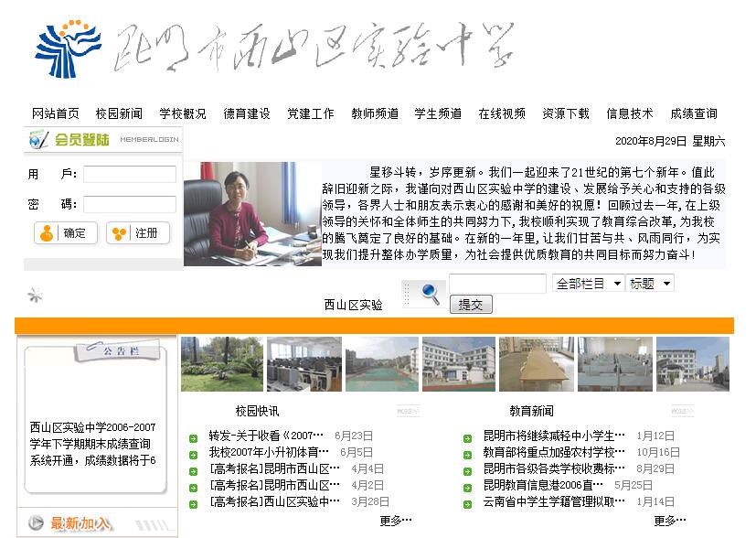This screenshot has width=756, height=538.
Task: Click the 公告栏 bulletin board header
Action: pos(118,350)
